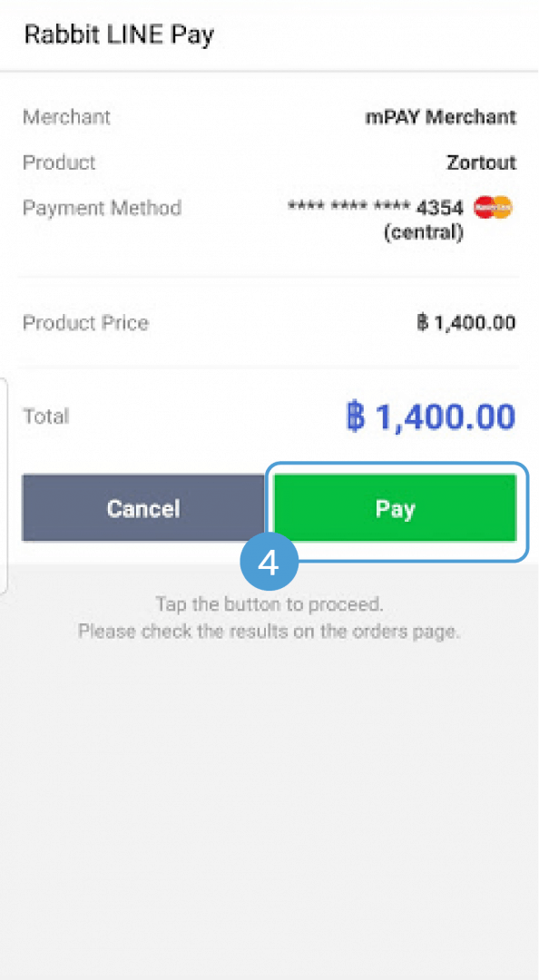Click the blue step 4 badge
This screenshot has height=980, width=539.
click(x=269, y=562)
